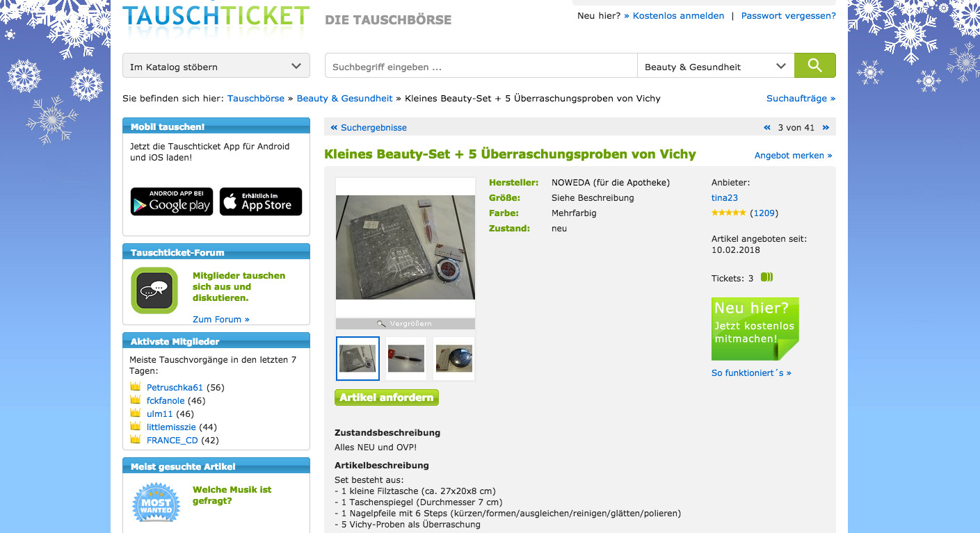Go to previous offer with left arrows
Image resolution: width=980 pixels, height=533 pixels.
(x=767, y=128)
